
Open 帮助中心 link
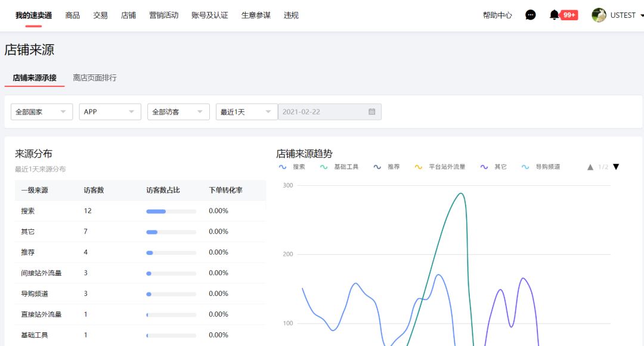(497, 15)
